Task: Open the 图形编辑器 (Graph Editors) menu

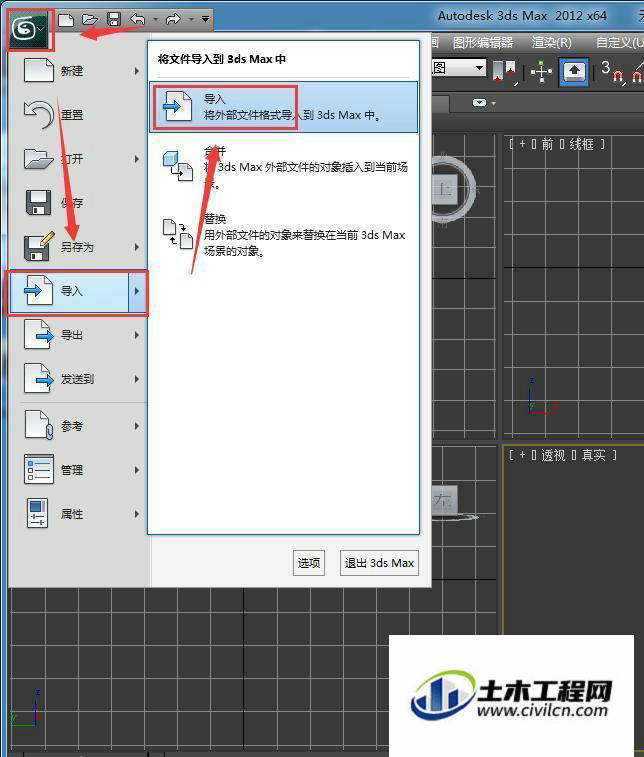Action: click(483, 42)
